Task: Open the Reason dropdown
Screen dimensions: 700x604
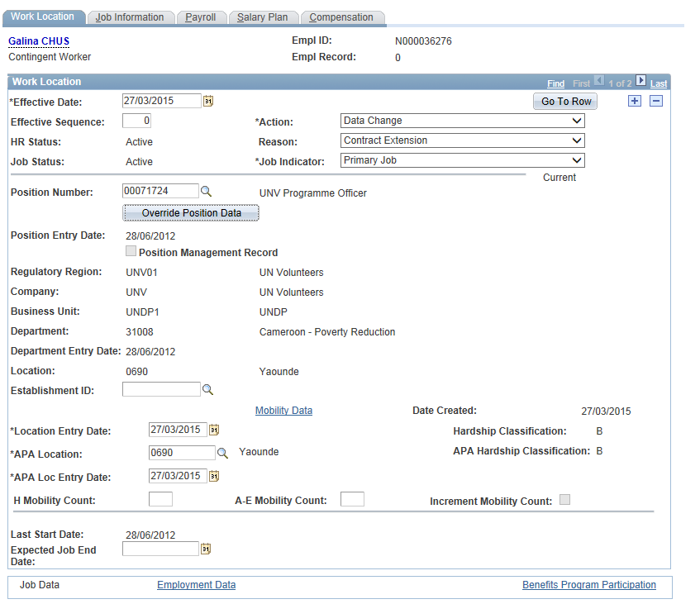Action: pos(463,140)
